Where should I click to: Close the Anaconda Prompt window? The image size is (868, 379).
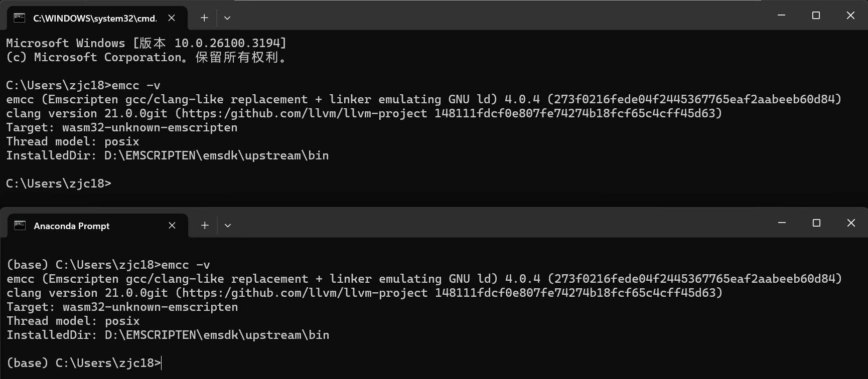[x=851, y=223]
